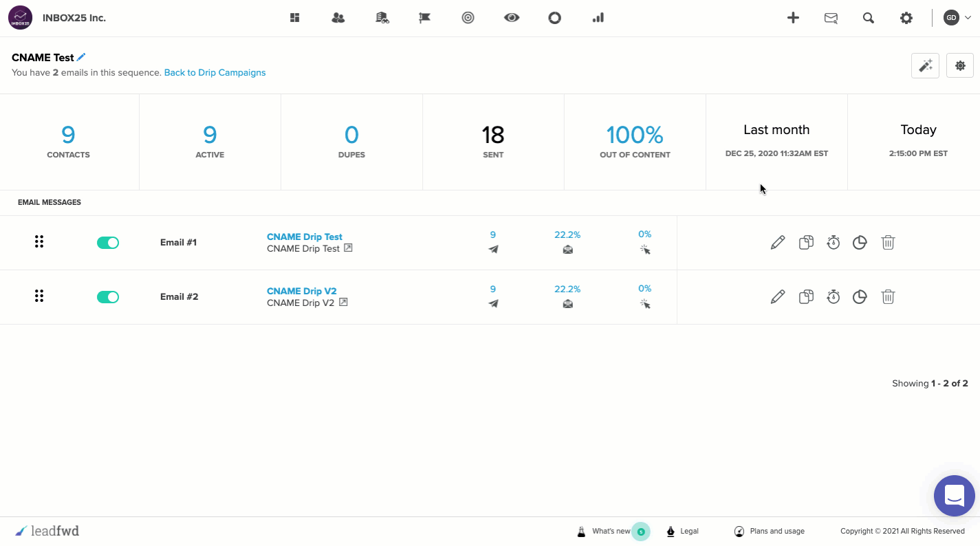Duplicate Email #2 with copy icon
Screen dimensions: 980x546
806,297
